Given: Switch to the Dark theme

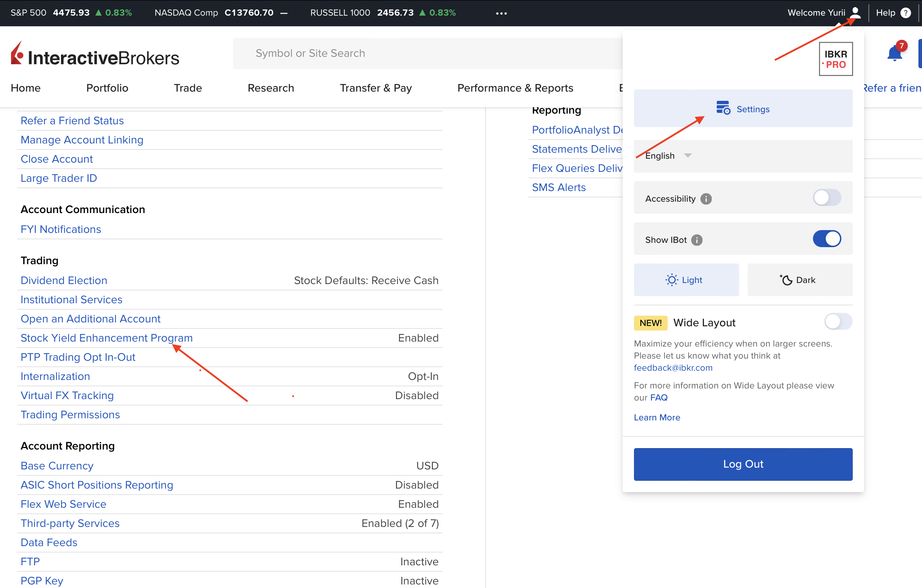Looking at the screenshot, I should click(x=799, y=280).
